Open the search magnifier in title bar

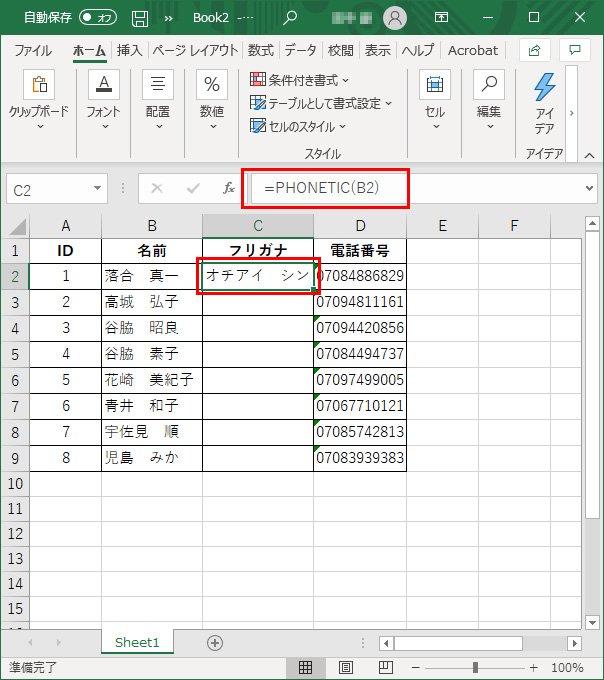point(290,18)
